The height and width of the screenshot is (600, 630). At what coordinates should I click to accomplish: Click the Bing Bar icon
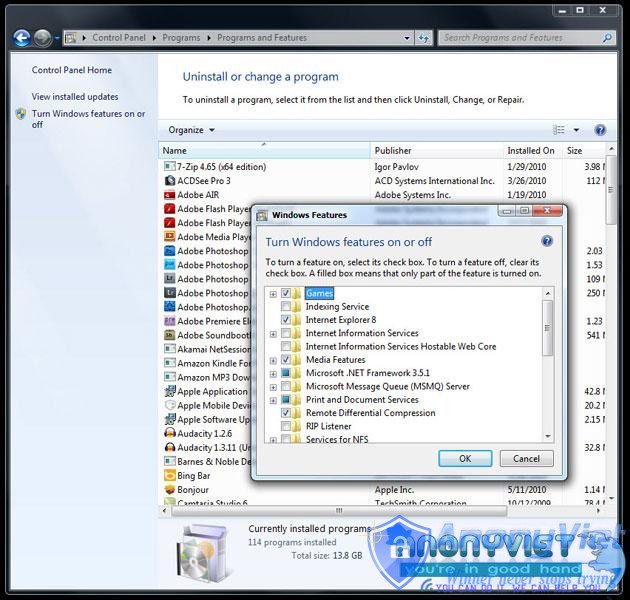[x=170, y=475]
